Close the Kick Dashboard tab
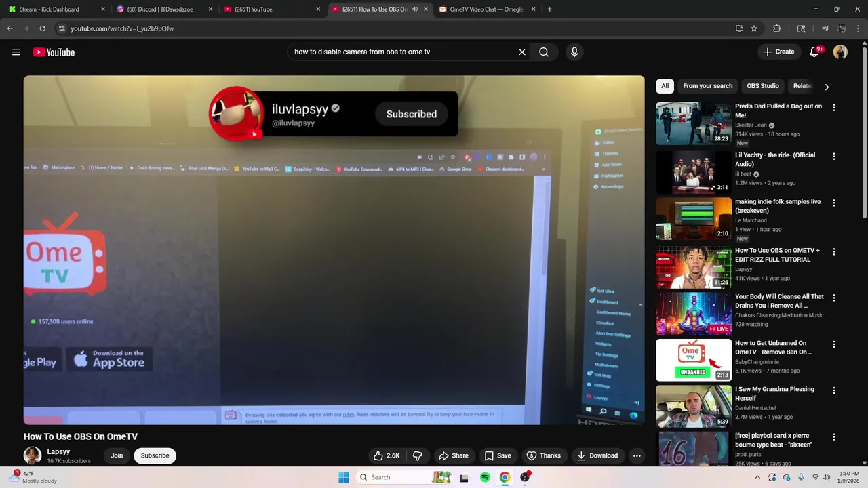This screenshot has width=868, height=488. click(x=103, y=9)
